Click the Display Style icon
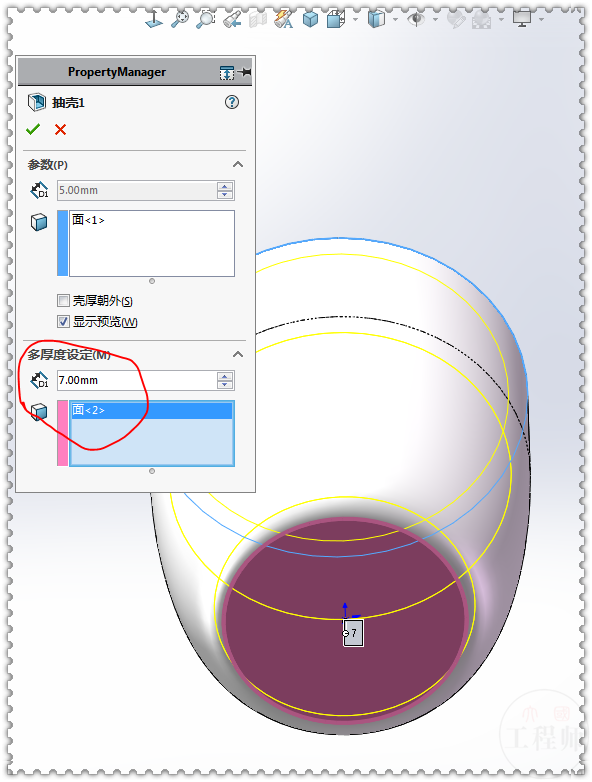Viewport: 592px width, 782px height. (x=377, y=19)
